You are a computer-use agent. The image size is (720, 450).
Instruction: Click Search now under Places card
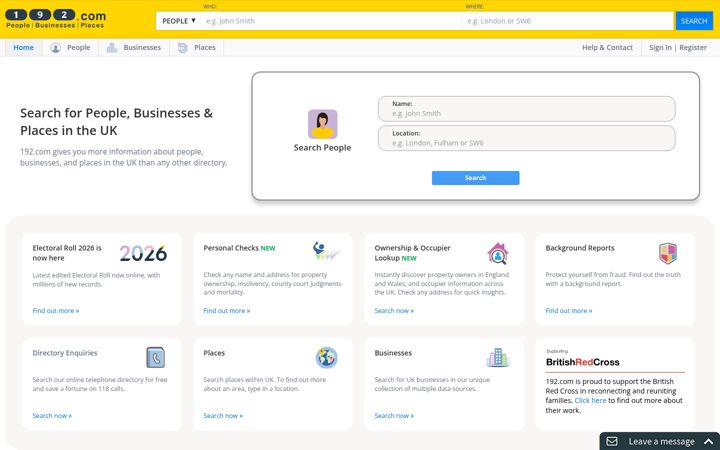pos(223,416)
